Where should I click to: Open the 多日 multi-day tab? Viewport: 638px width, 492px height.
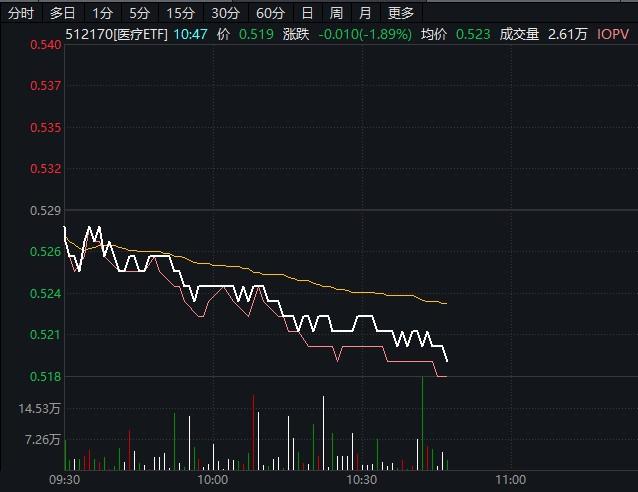tap(62, 14)
